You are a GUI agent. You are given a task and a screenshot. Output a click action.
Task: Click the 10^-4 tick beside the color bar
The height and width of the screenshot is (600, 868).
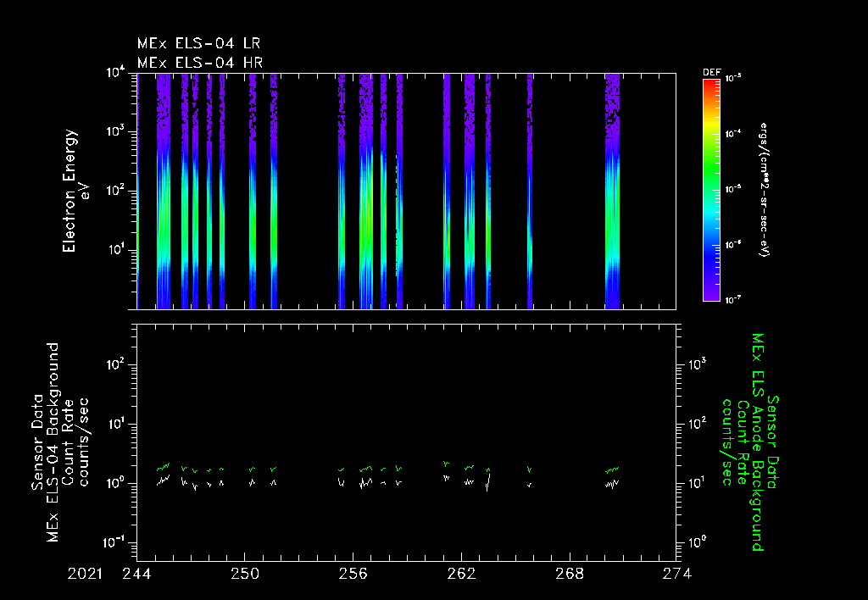733,134
